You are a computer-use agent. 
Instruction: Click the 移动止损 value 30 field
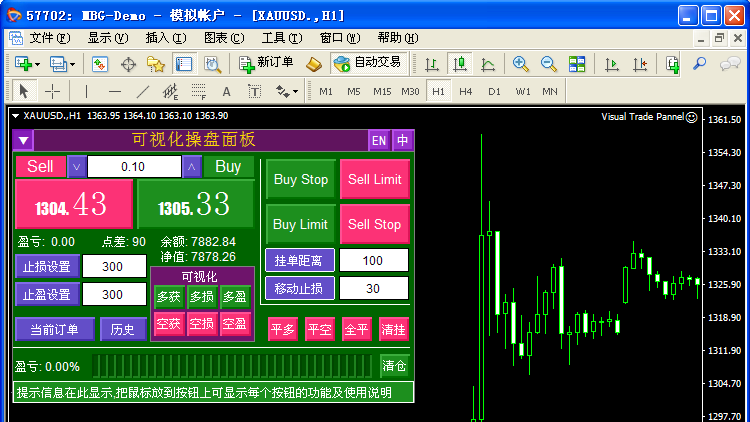coord(374,289)
